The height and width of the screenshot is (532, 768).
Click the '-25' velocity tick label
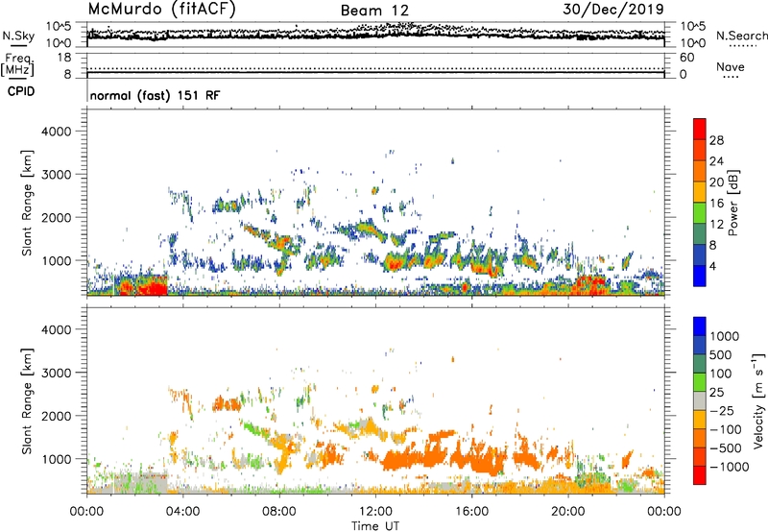(x=723, y=411)
